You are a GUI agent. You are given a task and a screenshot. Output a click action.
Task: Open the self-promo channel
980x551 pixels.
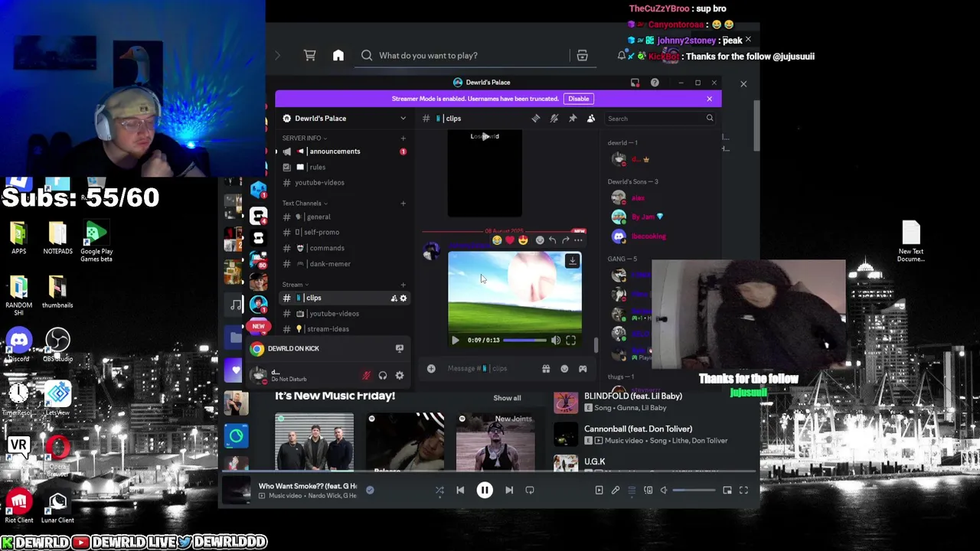[343, 233]
